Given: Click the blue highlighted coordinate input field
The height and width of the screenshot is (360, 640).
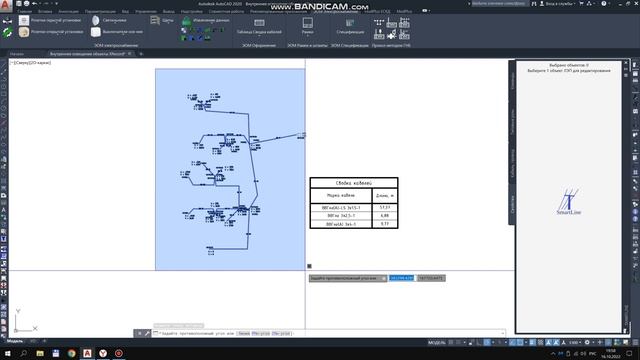Looking at the screenshot, I should (402, 278).
